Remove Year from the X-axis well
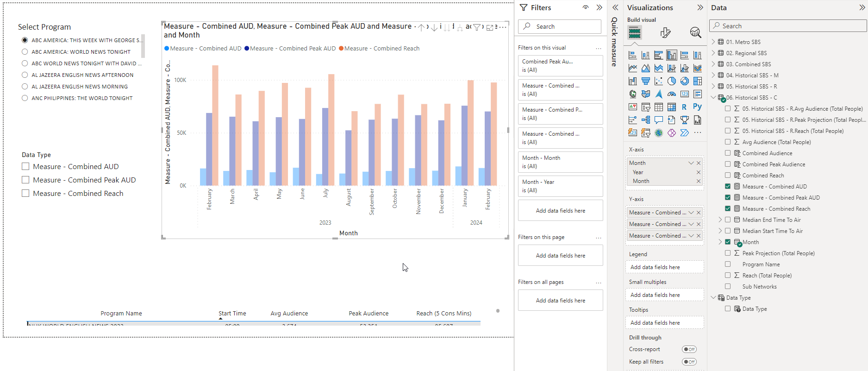 coord(699,172)
